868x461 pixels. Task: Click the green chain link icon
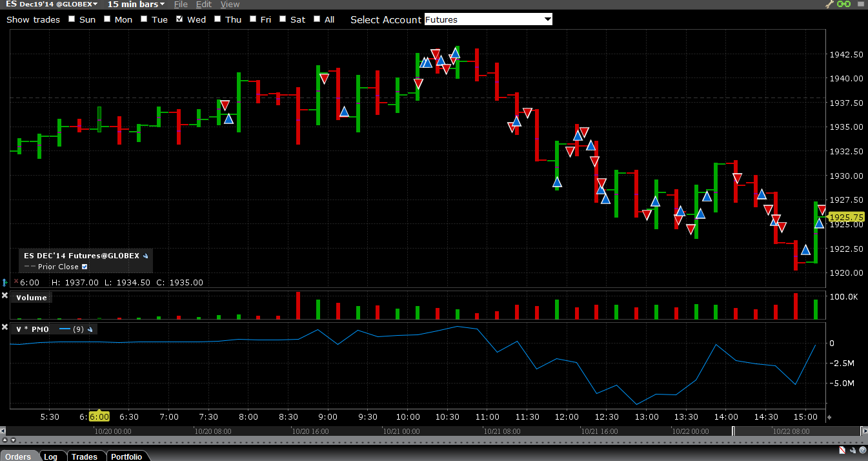843,5
